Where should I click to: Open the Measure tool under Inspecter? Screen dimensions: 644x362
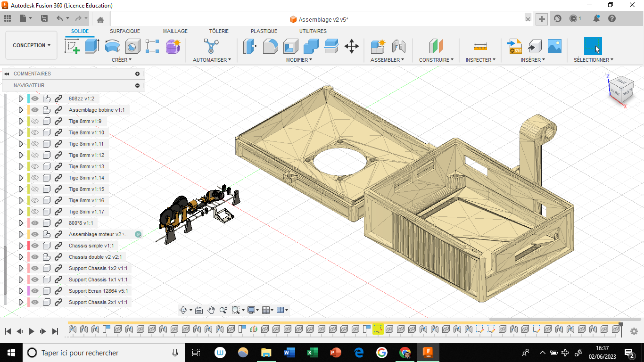(x=480, y=46)
